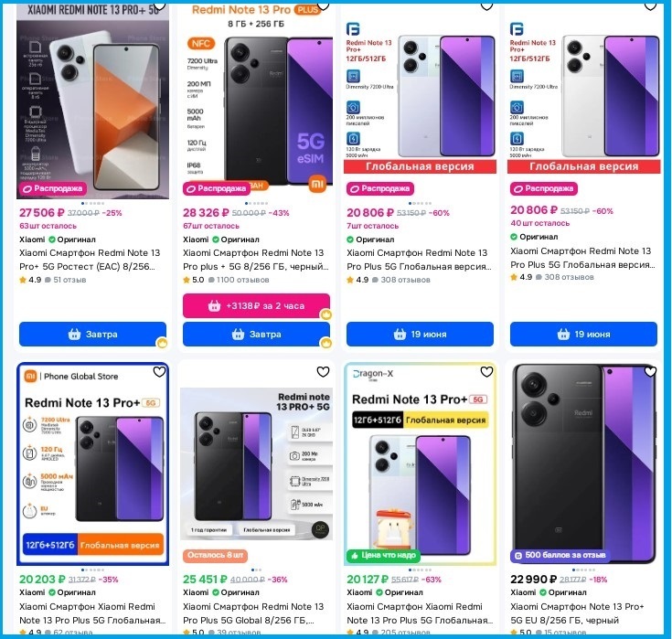
Task: Add 27 506 ₽ phone to cart with Завтра
Action: pyautogui.click(x=92, y=334)
